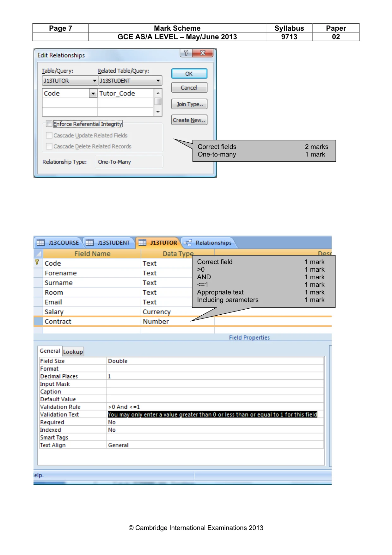392x555 pixels.
Task: Click the Tutor_Code related field cell
Action: pyautogui.click(x=126, y=93)
